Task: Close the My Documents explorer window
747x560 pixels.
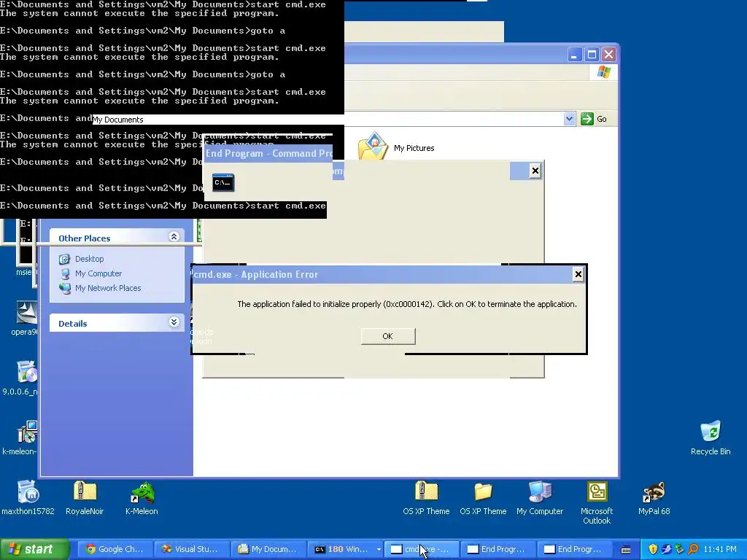Action: [608, 55]
